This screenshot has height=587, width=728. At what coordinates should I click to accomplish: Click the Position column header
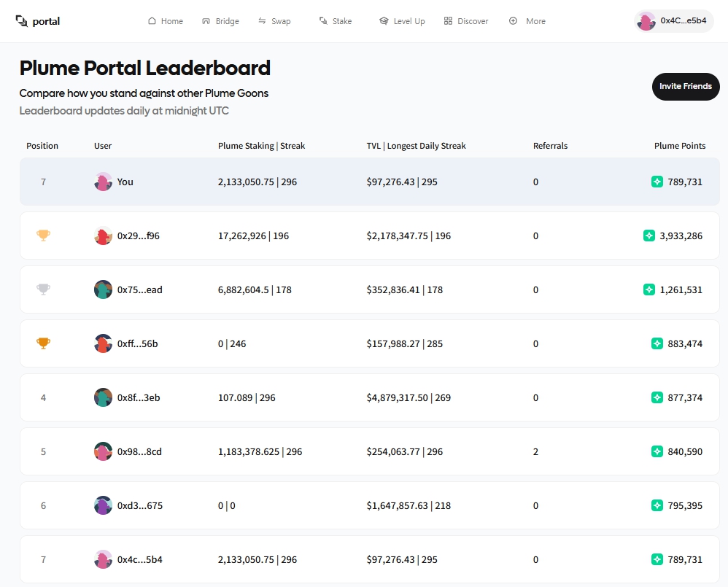tap(42, 146)
